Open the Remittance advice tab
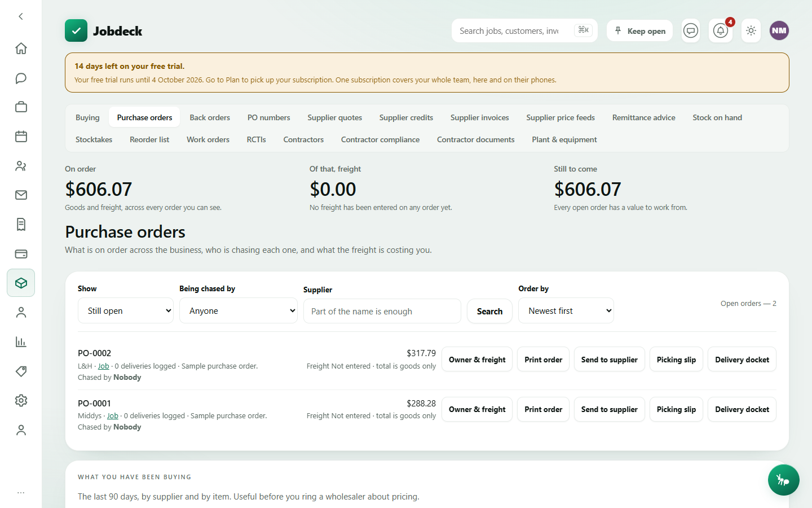Image resolution: width=812 pixels, height=508 pixels. 644,117
